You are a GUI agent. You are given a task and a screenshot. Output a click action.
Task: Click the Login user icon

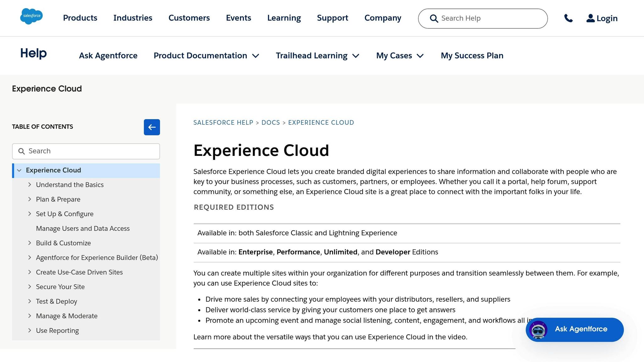tap(590, 18)
